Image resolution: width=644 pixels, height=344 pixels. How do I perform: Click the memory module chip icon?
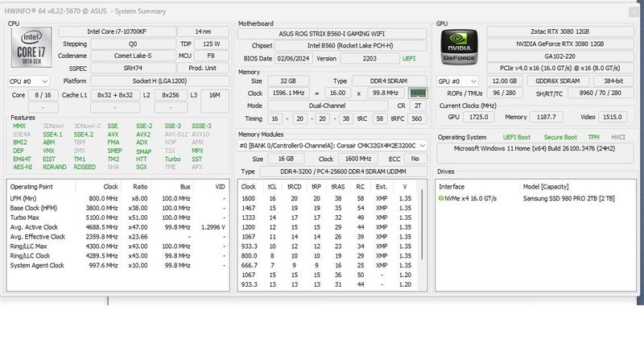pos(418,93)
